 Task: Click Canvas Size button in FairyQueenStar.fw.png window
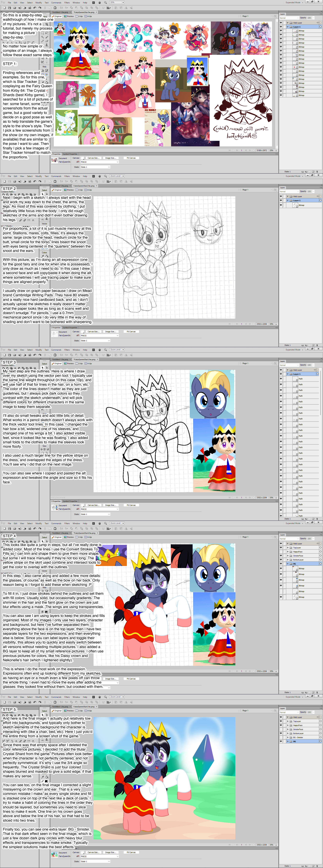93,158
